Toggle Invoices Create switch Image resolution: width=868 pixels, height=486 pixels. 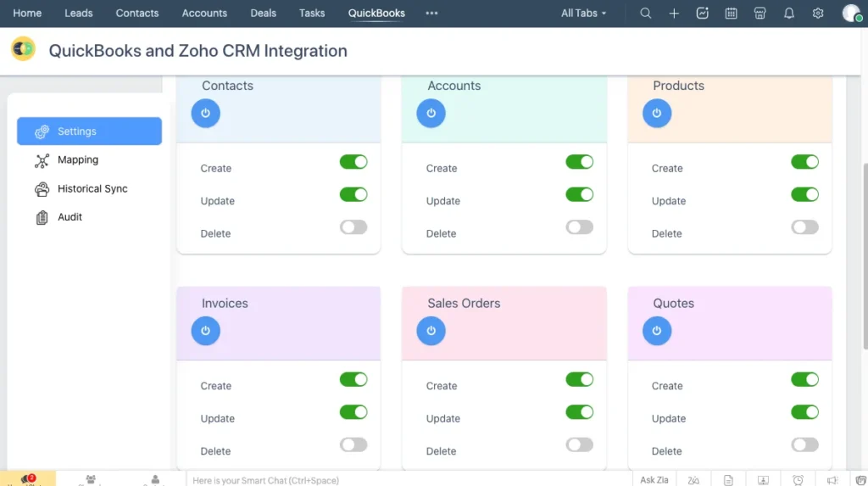pyautogui.click(x=353, y=380)
